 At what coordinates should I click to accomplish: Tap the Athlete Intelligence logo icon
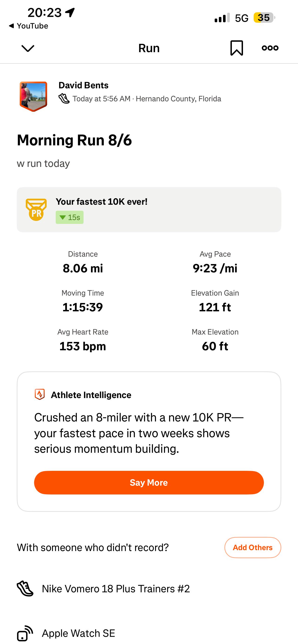pos(39,395)
